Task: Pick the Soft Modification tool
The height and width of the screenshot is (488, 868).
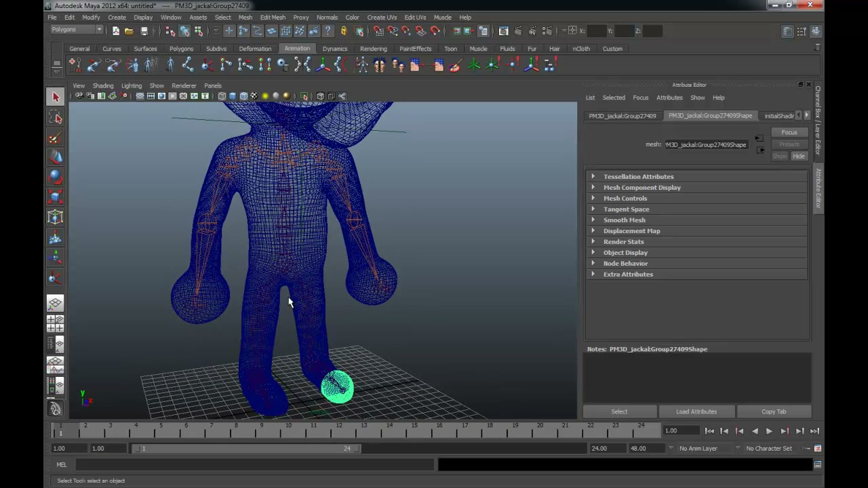Action: [x=56, y=238]
